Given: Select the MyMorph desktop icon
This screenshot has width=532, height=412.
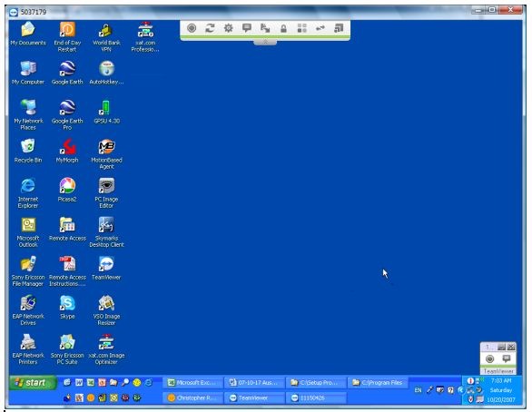Looking at the screenshot, I should click(x=67, y=151).
